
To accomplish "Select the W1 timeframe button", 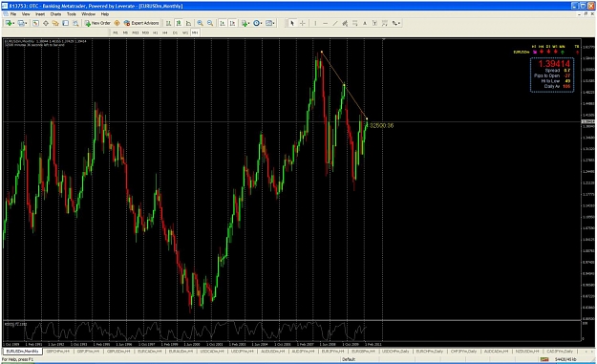I will 185,32.
